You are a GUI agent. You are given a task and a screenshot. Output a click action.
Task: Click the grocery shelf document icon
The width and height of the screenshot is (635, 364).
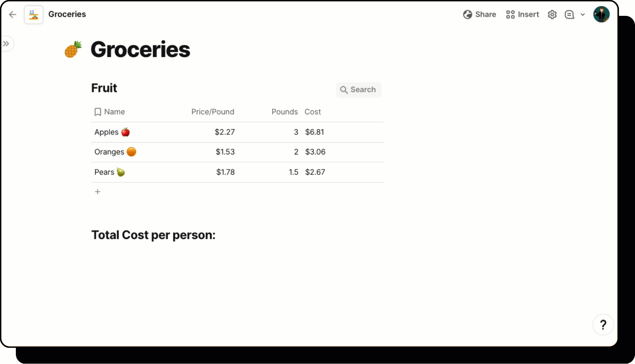[x=33, y=14]
